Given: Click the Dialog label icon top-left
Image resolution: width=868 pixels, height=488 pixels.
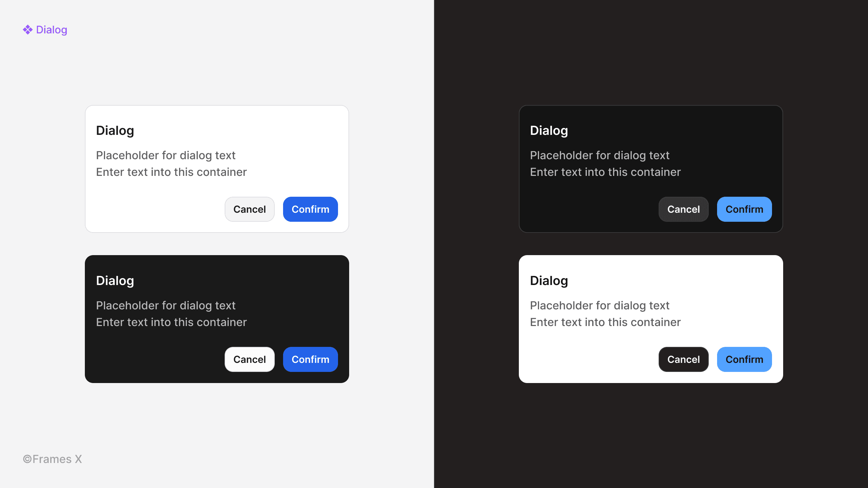Looking at the screenshot, I should click(27, 29).
